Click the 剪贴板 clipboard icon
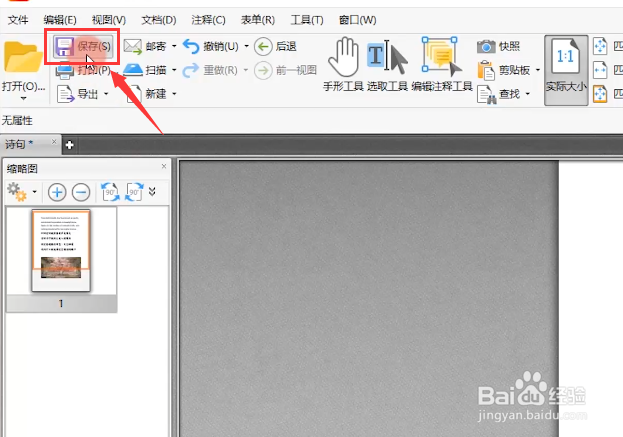The width and height of the screenshot is (623, 437). coord(486,70)
